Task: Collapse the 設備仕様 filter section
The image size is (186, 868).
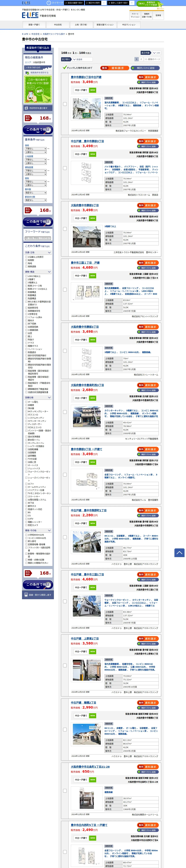Action: pos(38,397)
